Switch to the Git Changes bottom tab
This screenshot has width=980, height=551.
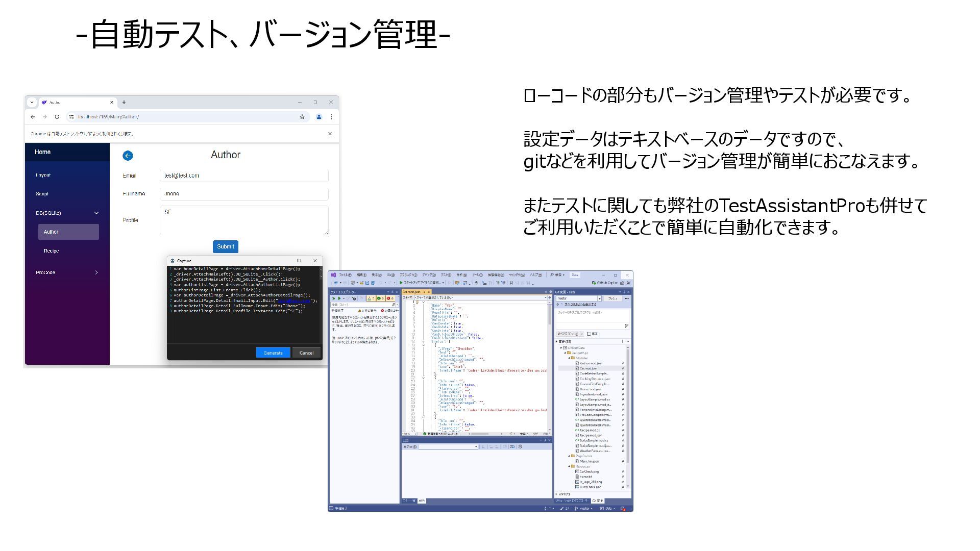pyautogui.click(x=597, y=501)
